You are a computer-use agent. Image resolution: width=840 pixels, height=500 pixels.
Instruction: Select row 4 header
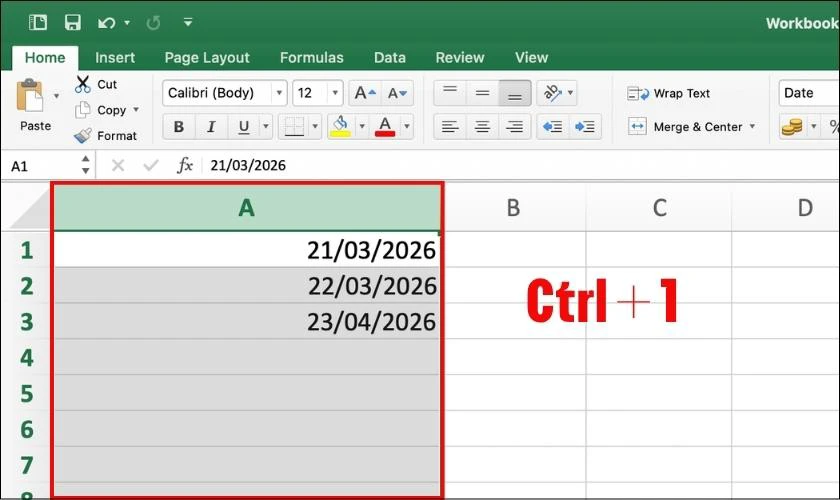[27, 357]
